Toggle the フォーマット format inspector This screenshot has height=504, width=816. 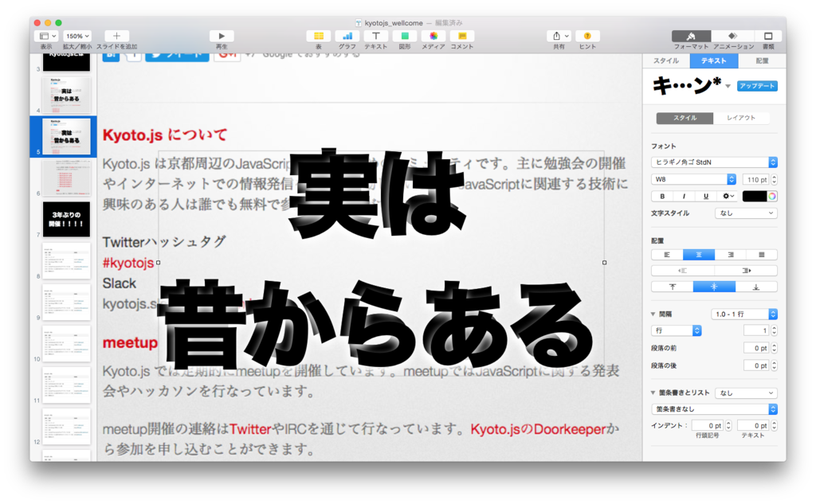tap(691, 36)
